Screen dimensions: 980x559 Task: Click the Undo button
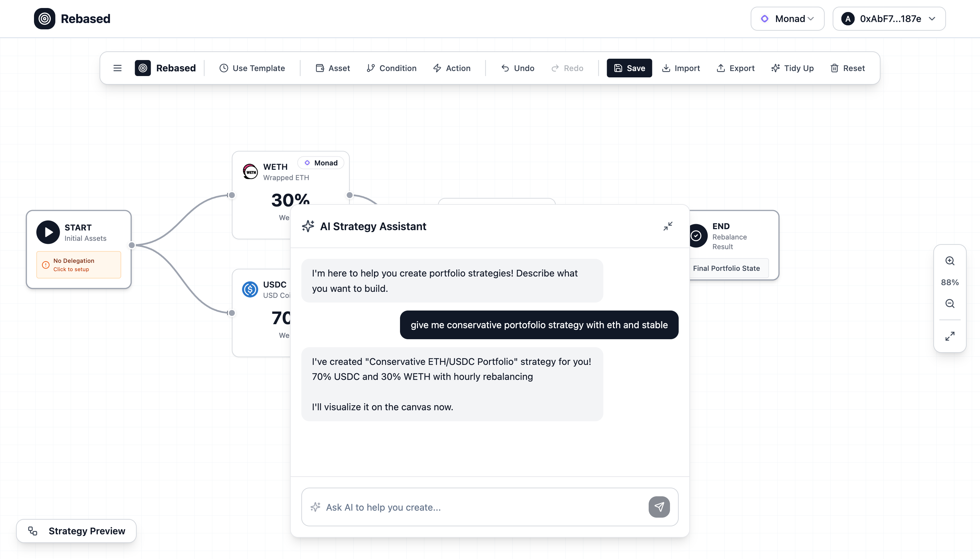click(x=518, y=68)
